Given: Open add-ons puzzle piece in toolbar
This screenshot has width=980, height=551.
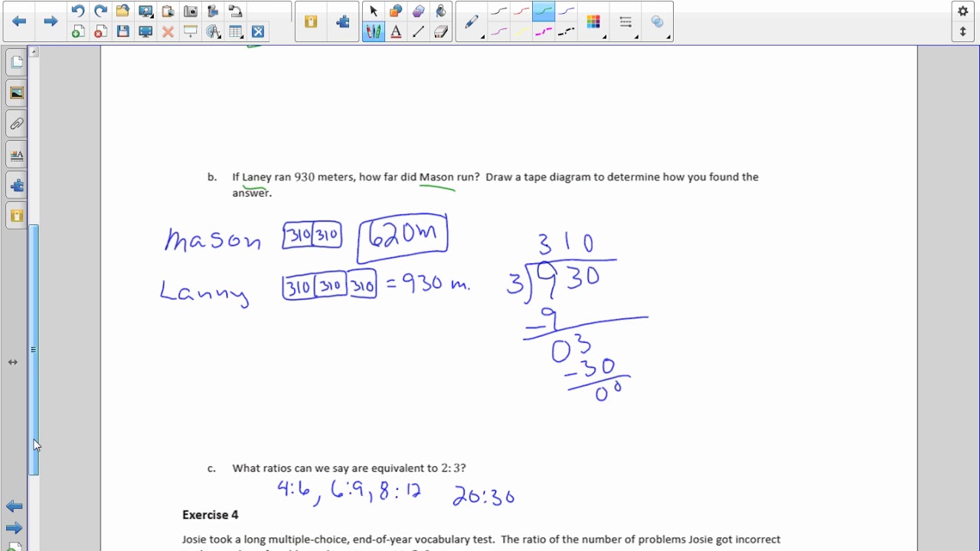Looking at the screenshot, I should [x=342, y=21].
